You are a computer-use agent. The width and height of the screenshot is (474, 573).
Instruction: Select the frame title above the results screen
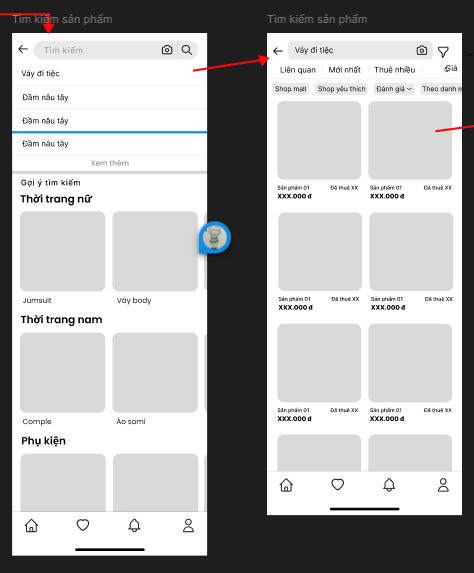click(x=317, y=19)
